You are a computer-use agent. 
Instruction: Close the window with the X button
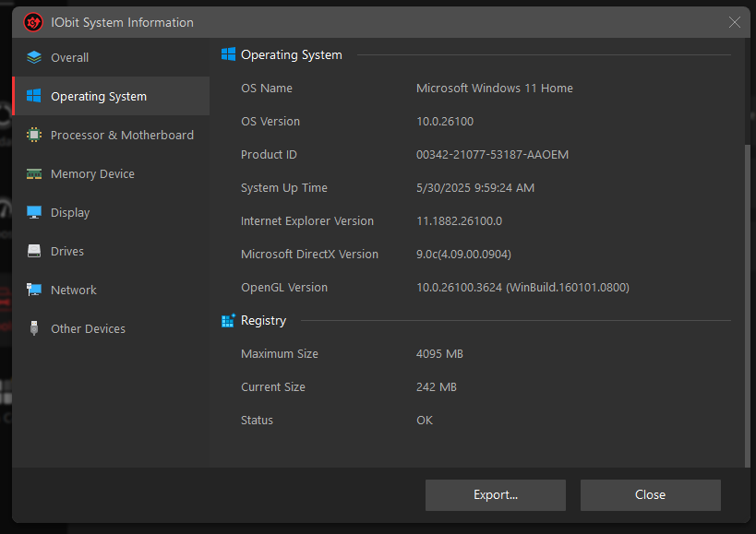(734, 22)
